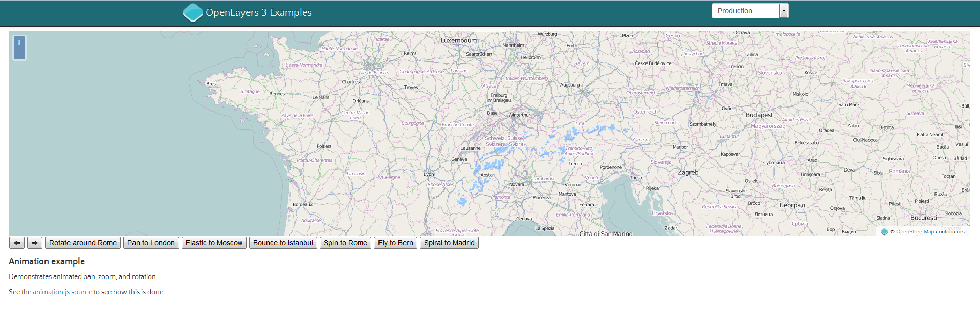Click the Città di San Marino label
980x321 pixels.
(x=606, y=234)
